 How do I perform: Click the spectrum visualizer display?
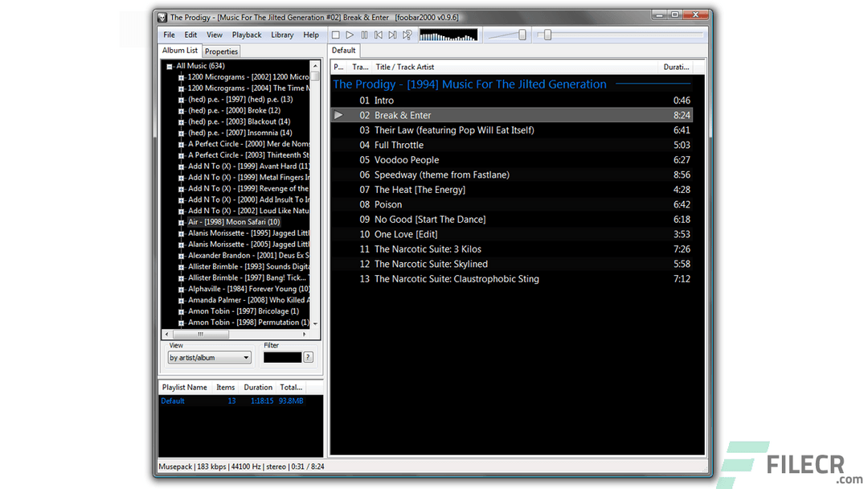click(x=448, y=35)
